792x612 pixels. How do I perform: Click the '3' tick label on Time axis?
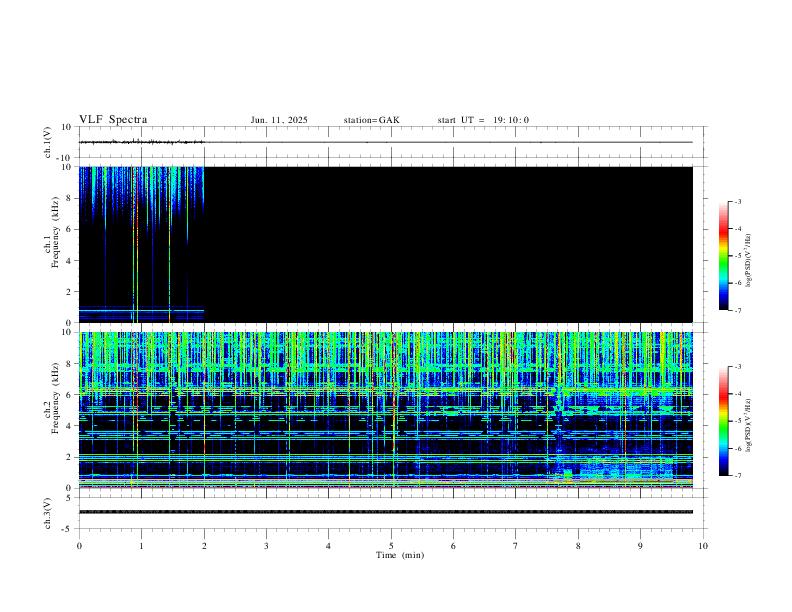[x=266, y=546]
